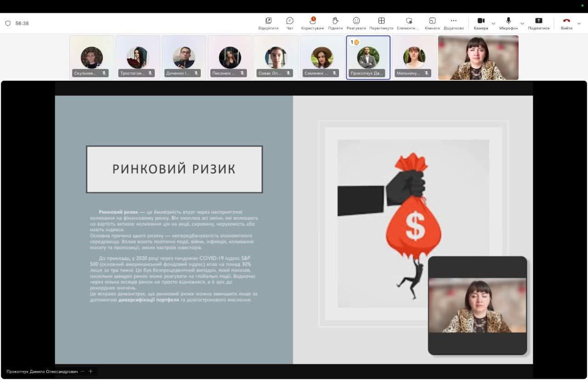Viewport: 588px width, 380px height.
Task: Click the shield icon beside the timer
Action: coord(8,23)
